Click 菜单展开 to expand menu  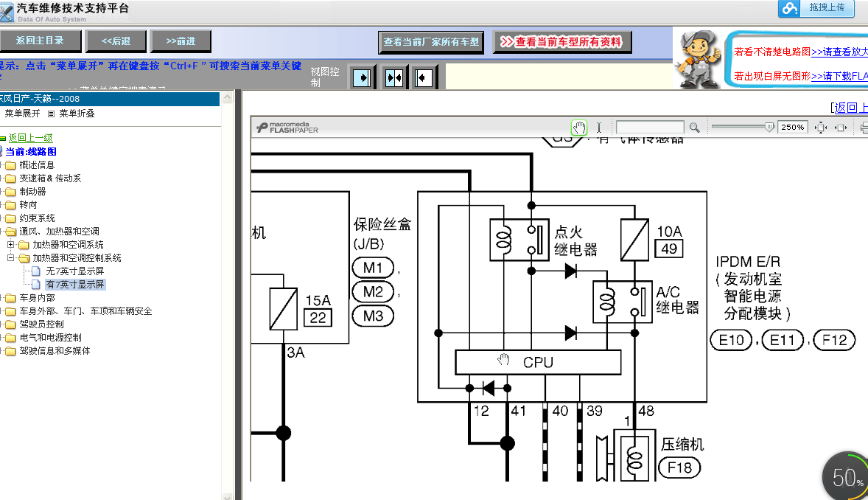click(x=22, y=114)
